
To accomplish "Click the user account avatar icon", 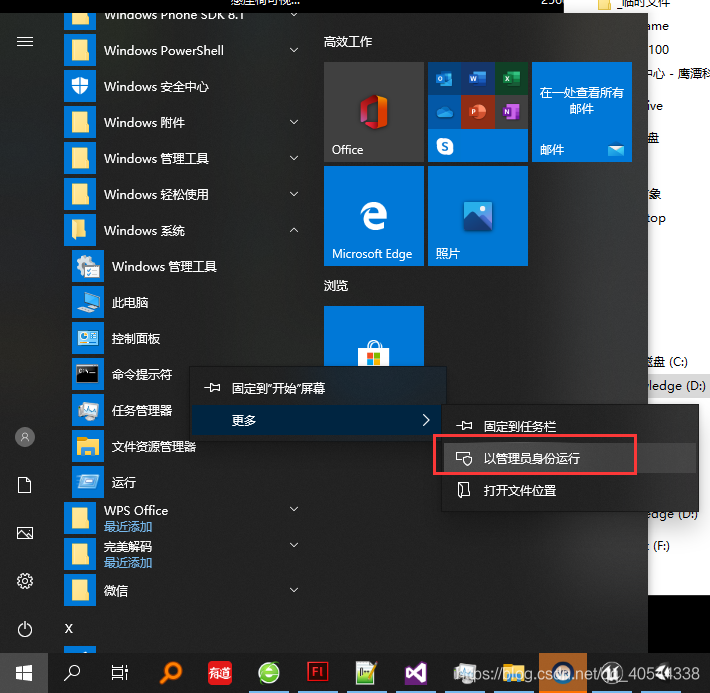I will point(25,437).
